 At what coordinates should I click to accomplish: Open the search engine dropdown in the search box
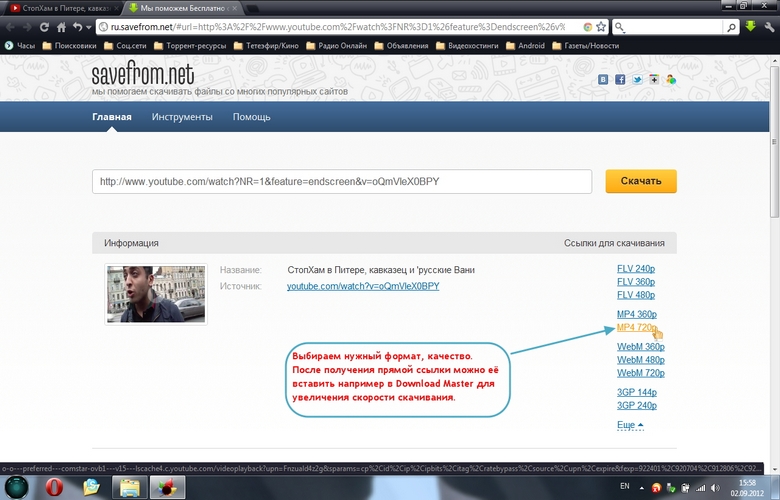coord(620,27)
